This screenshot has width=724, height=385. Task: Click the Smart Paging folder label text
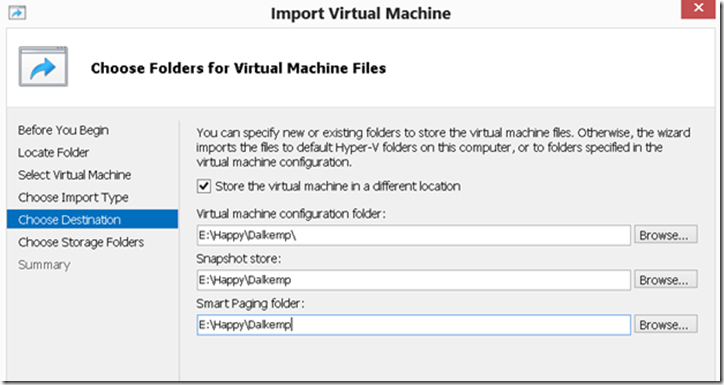[250, 304]
